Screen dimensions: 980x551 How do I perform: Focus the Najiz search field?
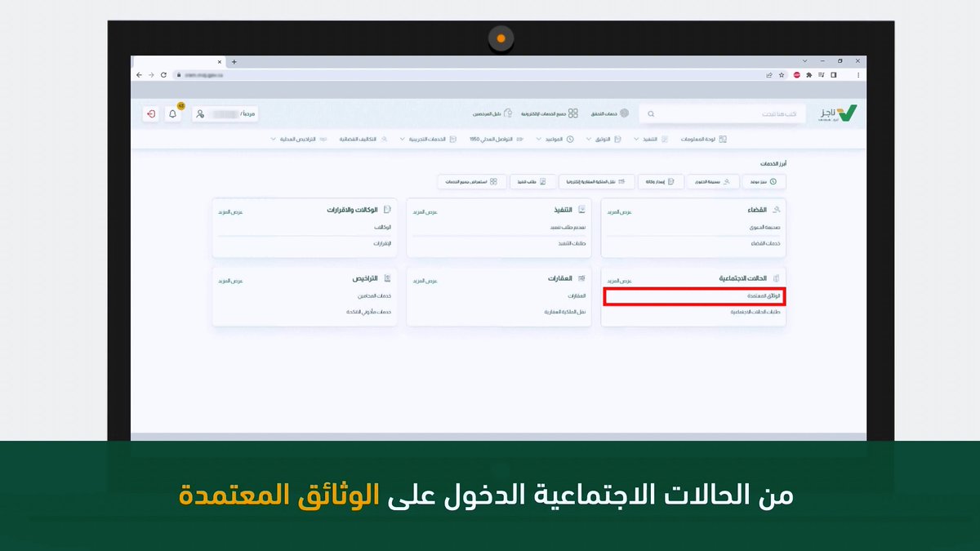pos(724,114)
